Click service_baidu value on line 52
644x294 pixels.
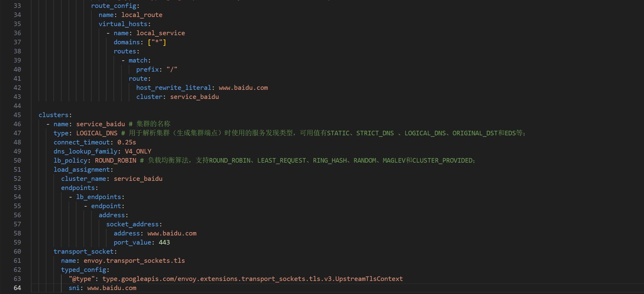click(138, 179)
